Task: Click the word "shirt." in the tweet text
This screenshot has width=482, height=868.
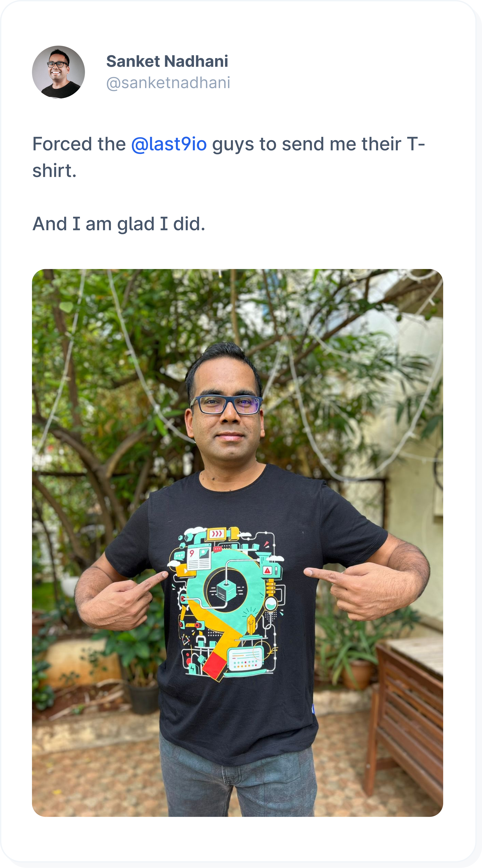Action: point(54,170)
